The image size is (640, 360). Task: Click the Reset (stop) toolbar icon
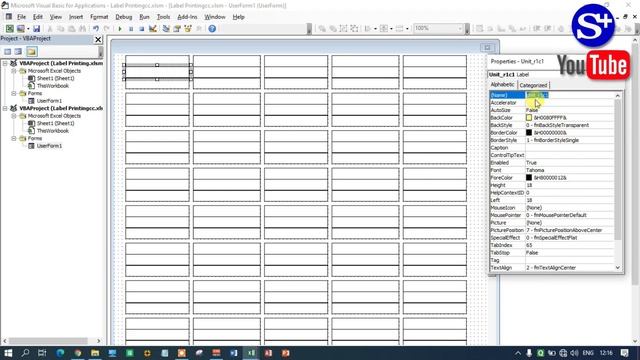142,29
